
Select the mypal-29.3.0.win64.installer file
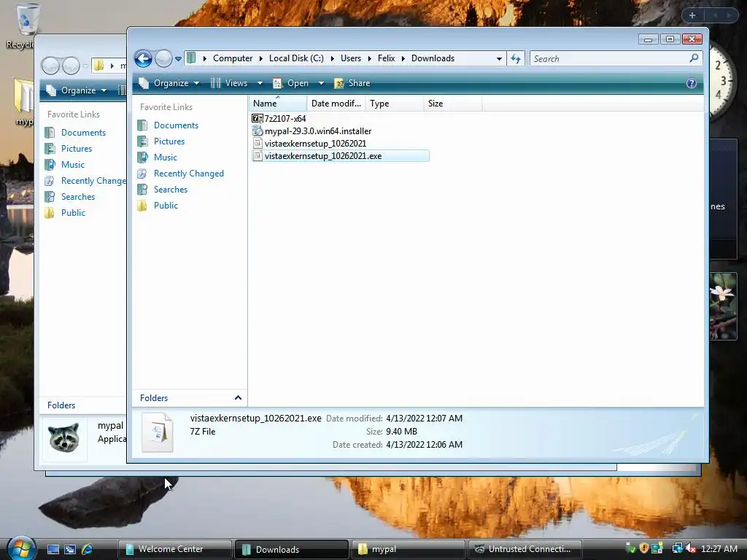pos(318,131)
